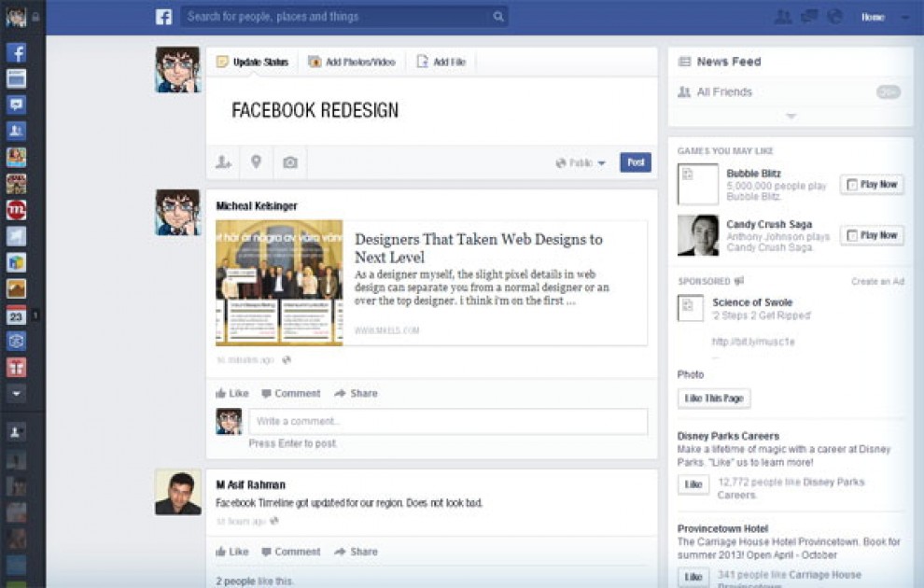
Task: Open the red M app icon in sidebar
Action: click(x=16, y=210)
